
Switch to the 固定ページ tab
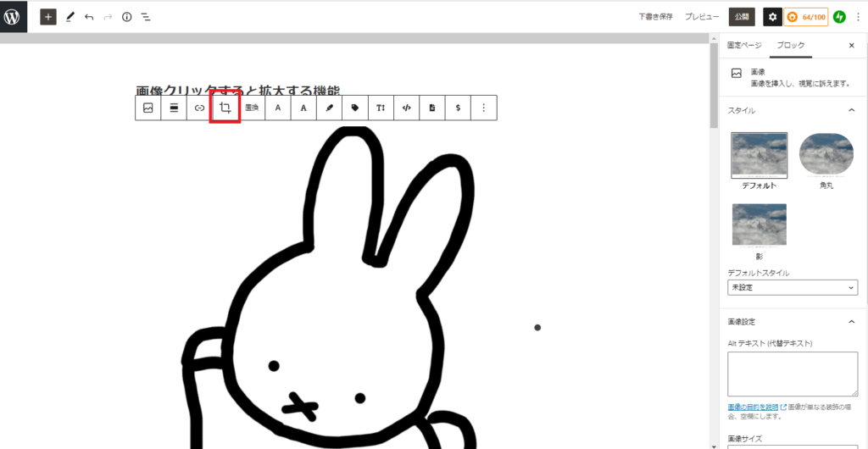[x=745, y=45]
